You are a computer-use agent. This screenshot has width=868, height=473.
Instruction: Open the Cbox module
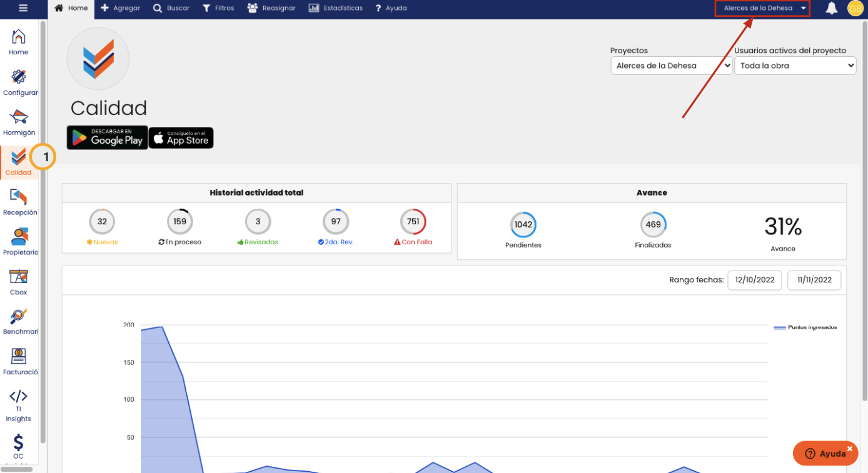coord(18,282)
